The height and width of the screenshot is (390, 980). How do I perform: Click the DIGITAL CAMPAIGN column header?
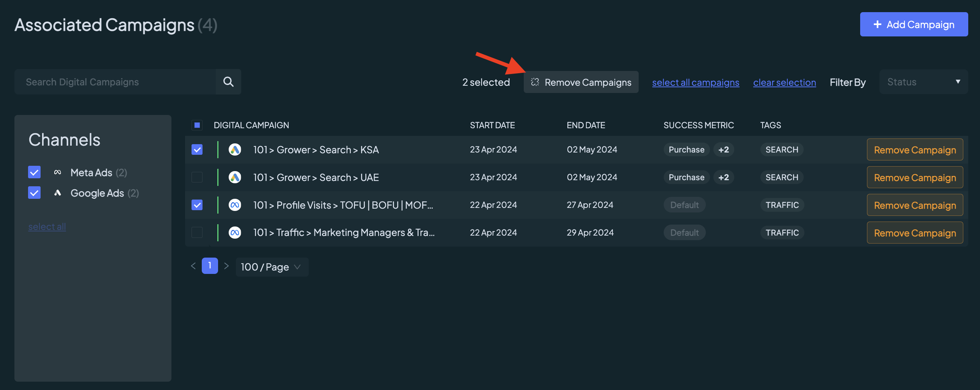(x=251, y=125)
